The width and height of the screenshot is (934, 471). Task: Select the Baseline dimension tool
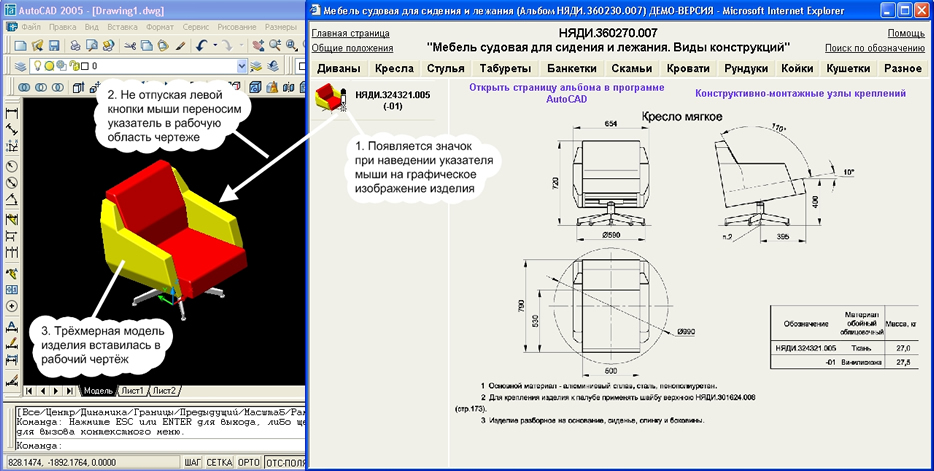(x=11, y=236)
